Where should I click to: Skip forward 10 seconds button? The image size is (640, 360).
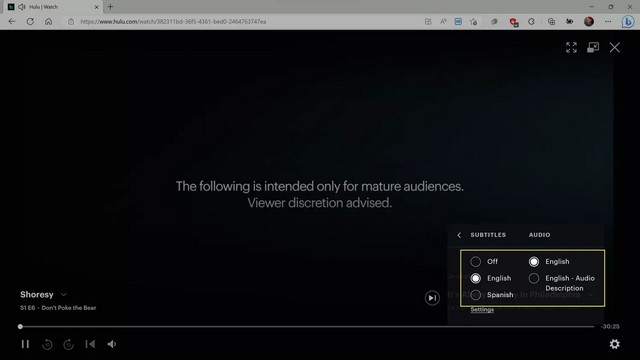(69, 344)
